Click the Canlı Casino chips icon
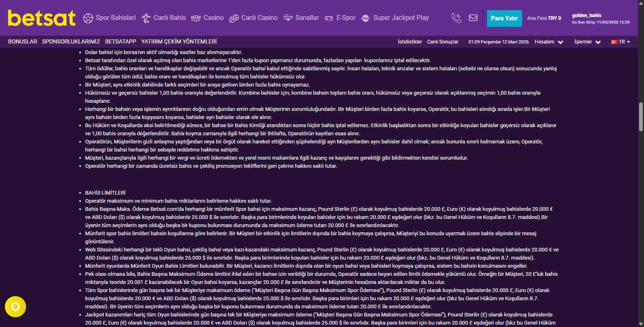 tap(234, 18)
